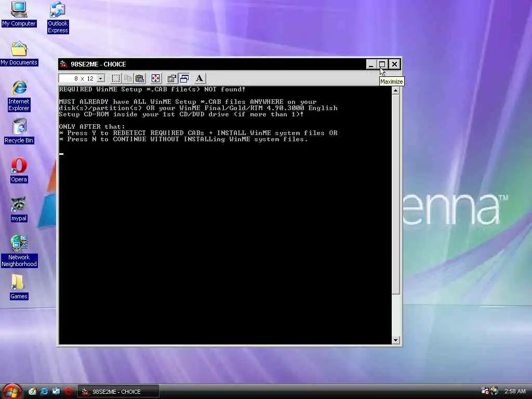The width and height of the screenshot is (532, 399).
Task: Click the console vertical scrollbar thumb
Action: tap(395, 194)
